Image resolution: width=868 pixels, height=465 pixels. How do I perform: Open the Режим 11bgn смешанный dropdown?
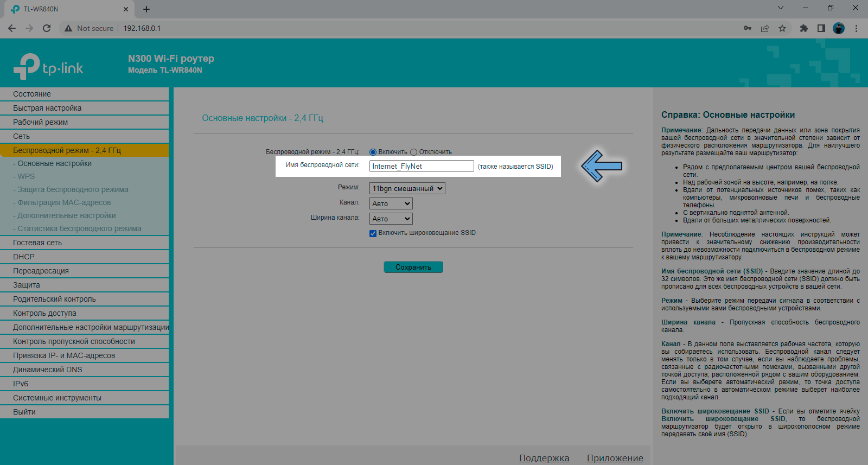tap(407, 188)
